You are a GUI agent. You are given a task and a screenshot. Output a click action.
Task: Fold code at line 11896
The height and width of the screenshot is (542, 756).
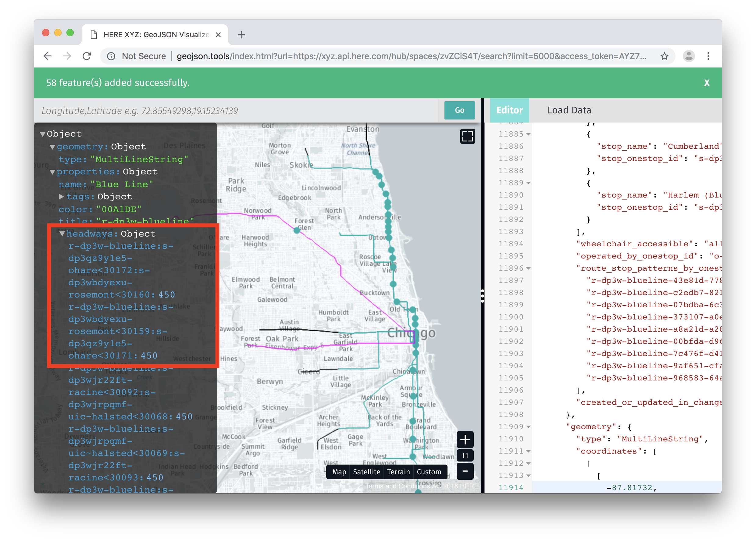click(x=528, y=268)
